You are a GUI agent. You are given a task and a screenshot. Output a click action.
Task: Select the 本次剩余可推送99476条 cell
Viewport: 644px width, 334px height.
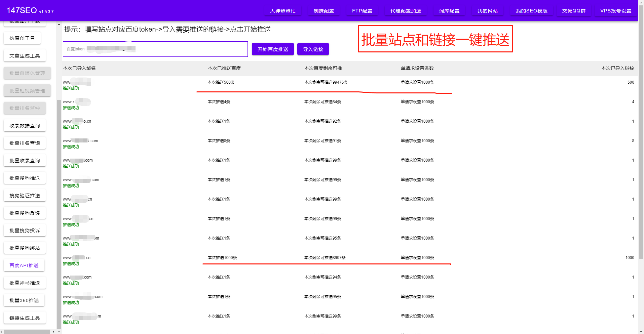(326, 82)
